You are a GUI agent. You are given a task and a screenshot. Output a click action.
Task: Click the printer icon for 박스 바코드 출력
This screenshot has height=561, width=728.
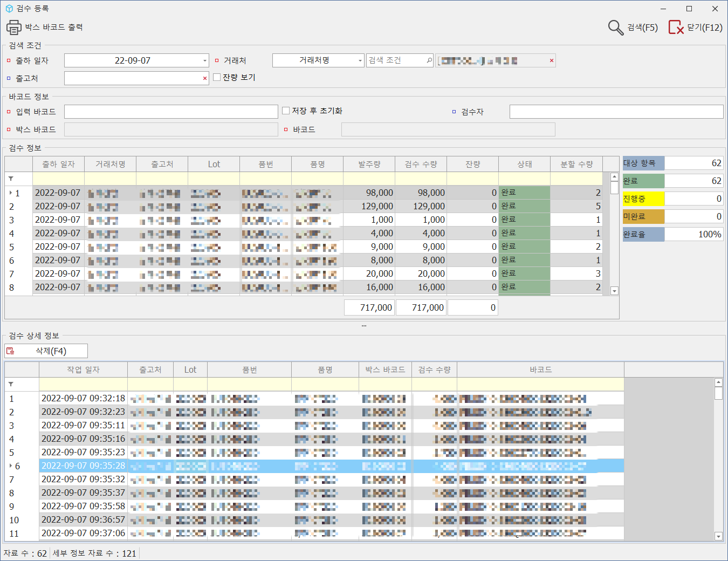[13, 28]
